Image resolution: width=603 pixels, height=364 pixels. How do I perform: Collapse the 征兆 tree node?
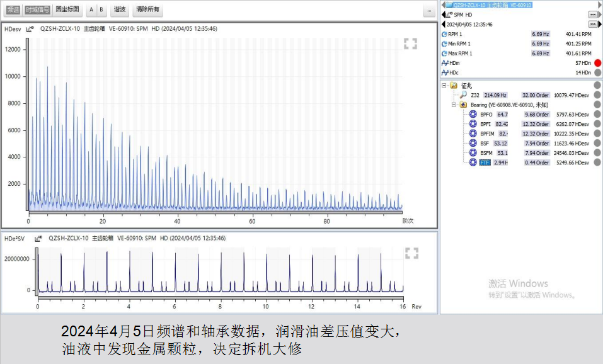(444, 86)
